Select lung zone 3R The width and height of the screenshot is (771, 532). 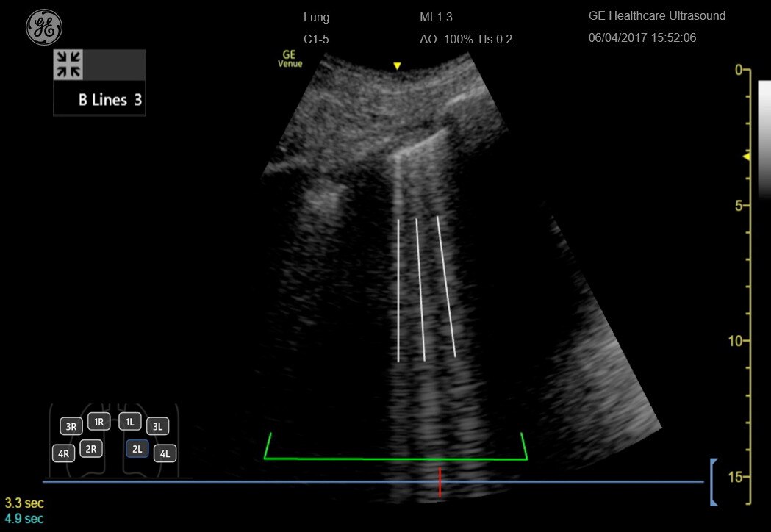coord(71,426)
